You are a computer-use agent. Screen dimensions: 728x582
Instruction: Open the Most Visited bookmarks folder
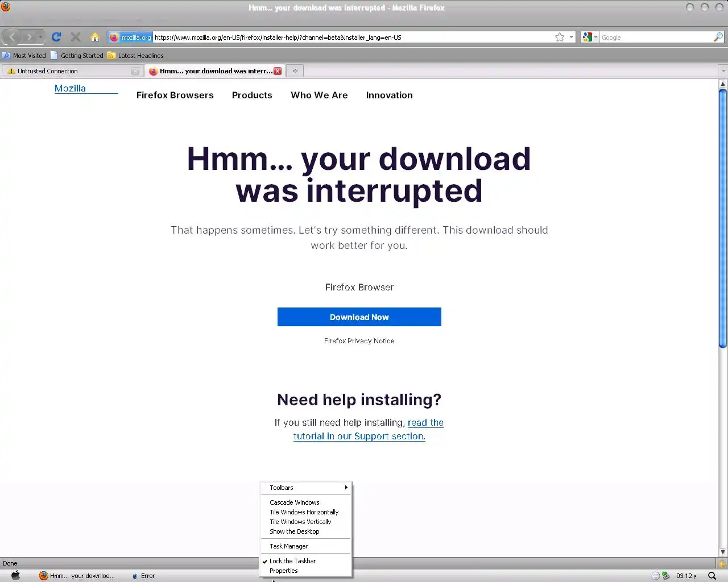(24, 56)
